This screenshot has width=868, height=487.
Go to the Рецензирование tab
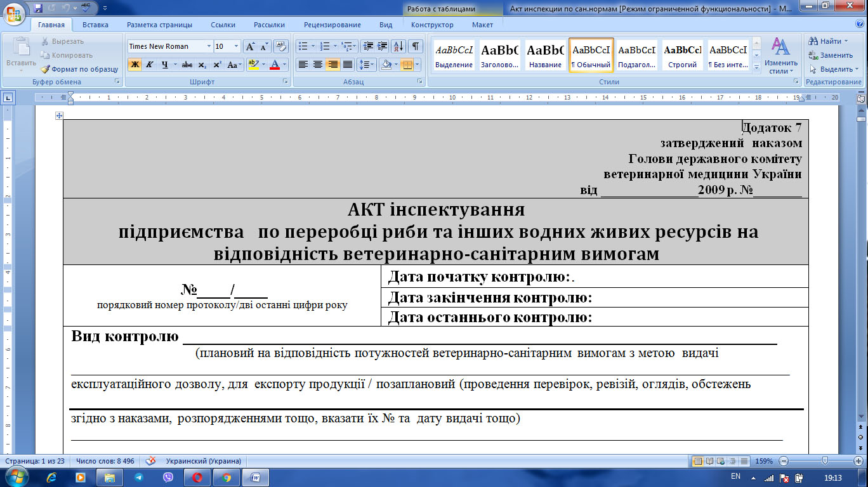pyautogui.click(x=332, y=25)
